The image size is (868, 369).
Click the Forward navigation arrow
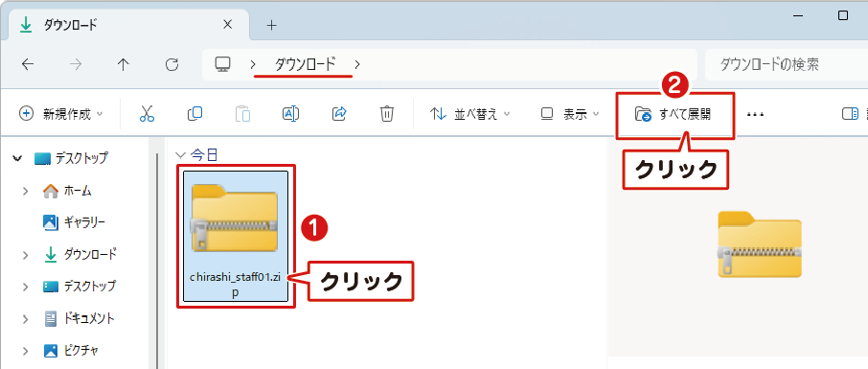[76, 65]
